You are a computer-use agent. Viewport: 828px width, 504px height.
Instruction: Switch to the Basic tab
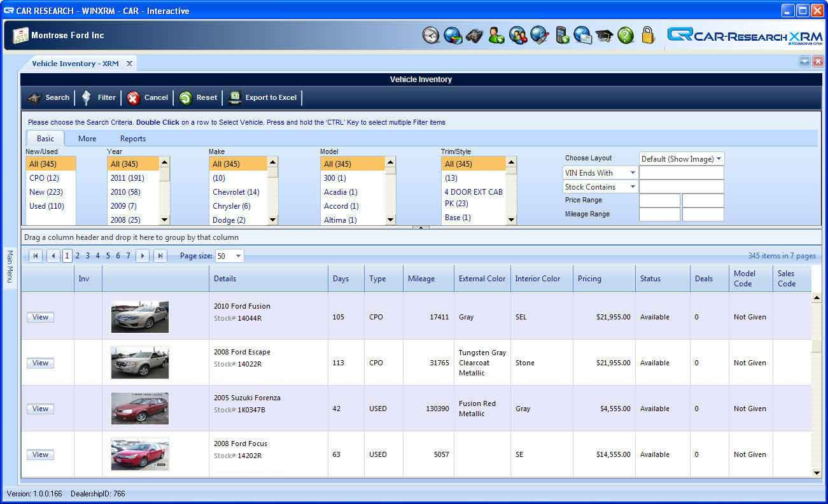pyautogui.click(x=45, y=139)
